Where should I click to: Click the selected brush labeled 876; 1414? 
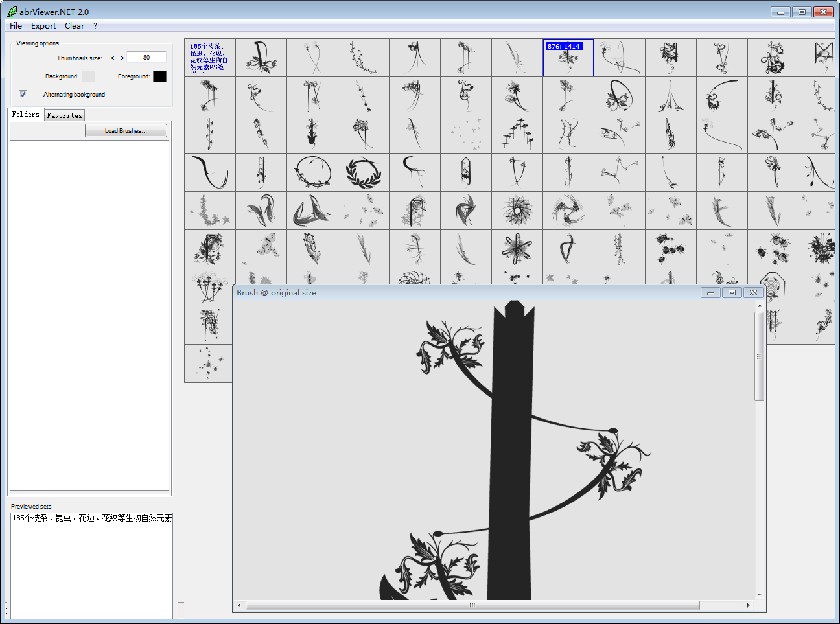(568, 58)
